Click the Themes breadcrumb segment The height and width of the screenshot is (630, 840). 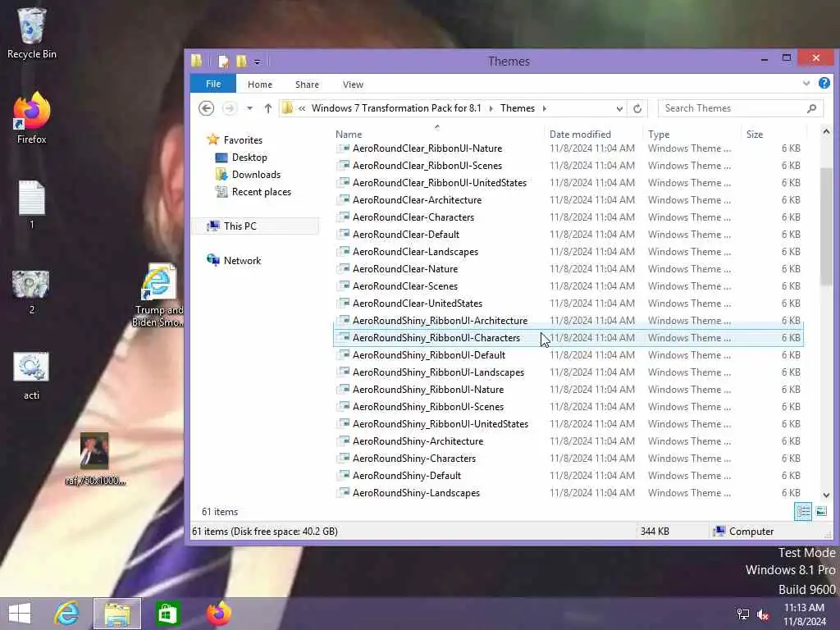[x=518, y=108]
